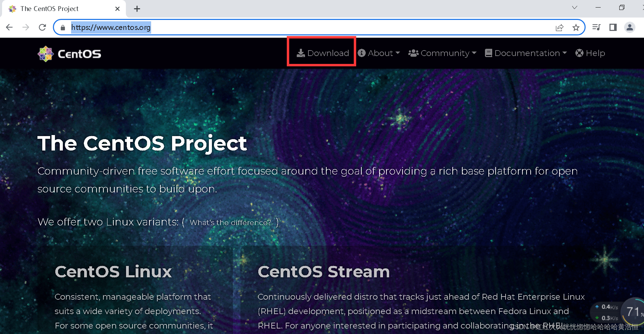Share this page via share icon

tap(560, 27)
